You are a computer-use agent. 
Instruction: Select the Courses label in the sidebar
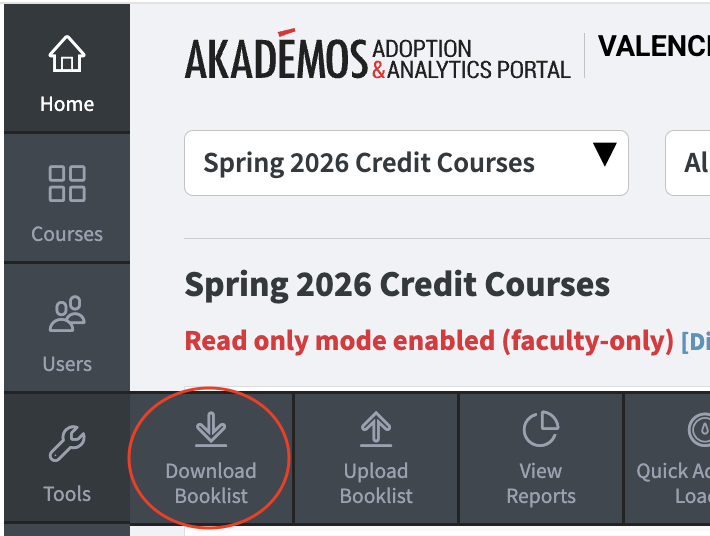(x=67, y=234)
